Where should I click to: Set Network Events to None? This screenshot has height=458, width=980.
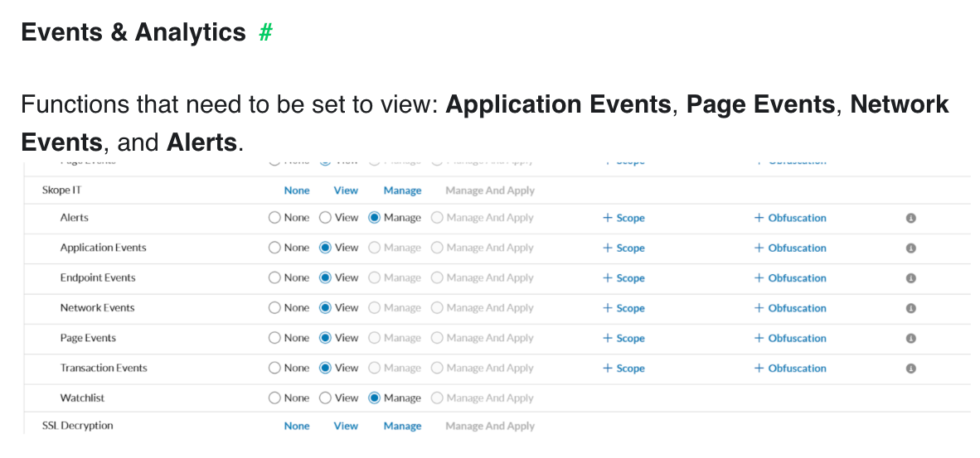(x=274, y=308)
